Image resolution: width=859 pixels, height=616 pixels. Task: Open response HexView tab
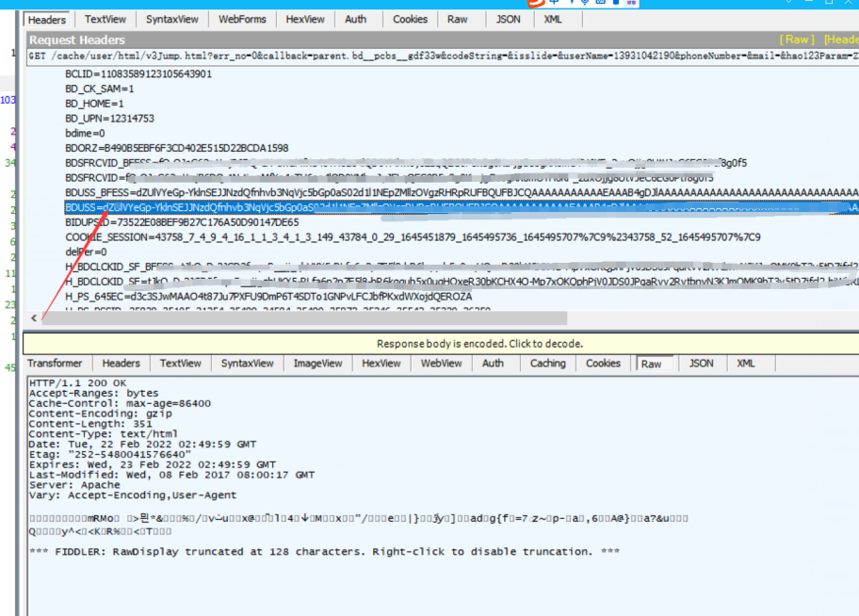coord(381,364)
